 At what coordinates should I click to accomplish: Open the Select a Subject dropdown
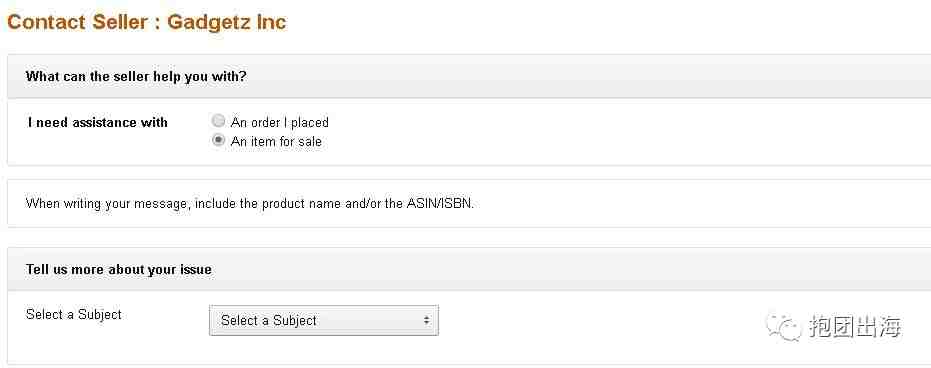point(324,321)
